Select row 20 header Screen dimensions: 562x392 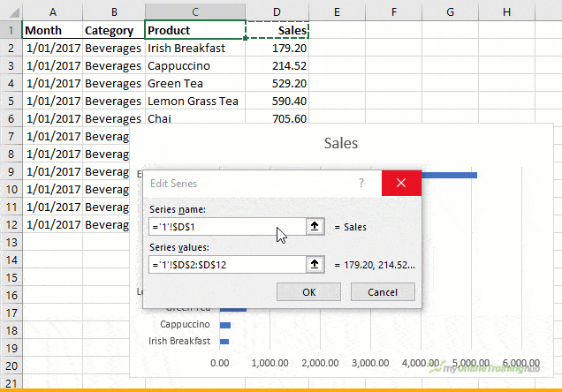[x=11, y=366]
